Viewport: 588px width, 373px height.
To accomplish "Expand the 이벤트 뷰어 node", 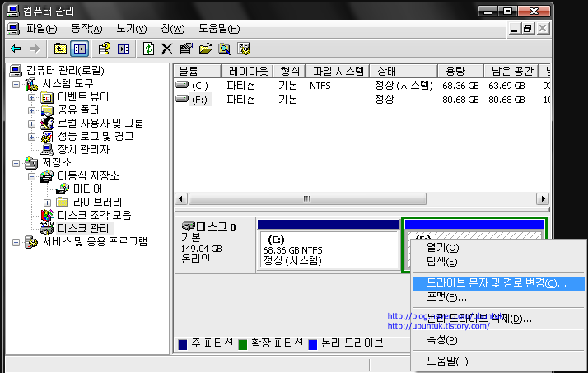I will click(31, 97).
